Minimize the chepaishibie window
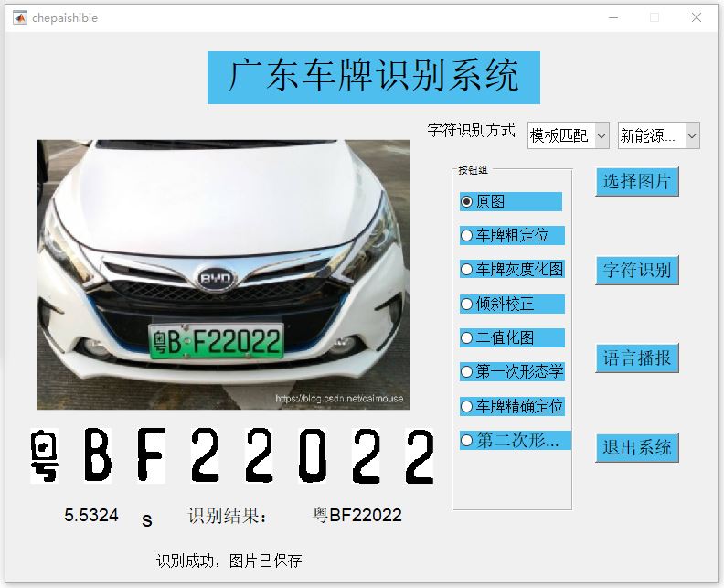724x588 pixels. click(613, 17)
